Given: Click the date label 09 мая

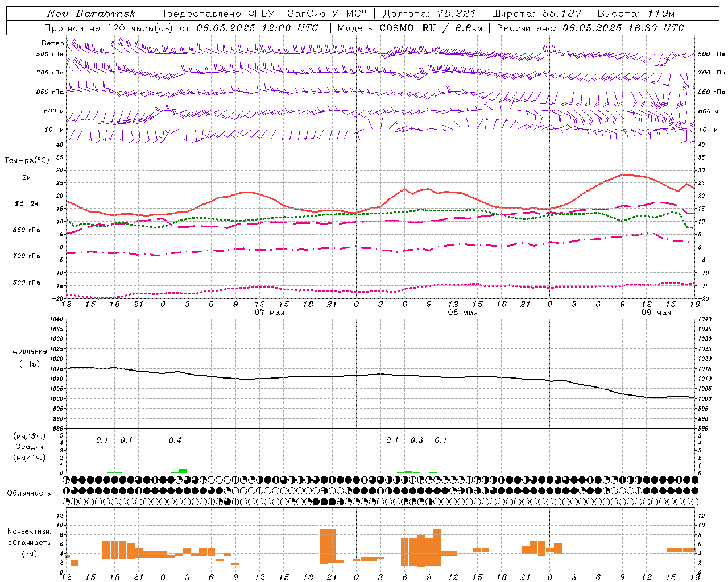Looking at the screenshot, I should point(656,313).
